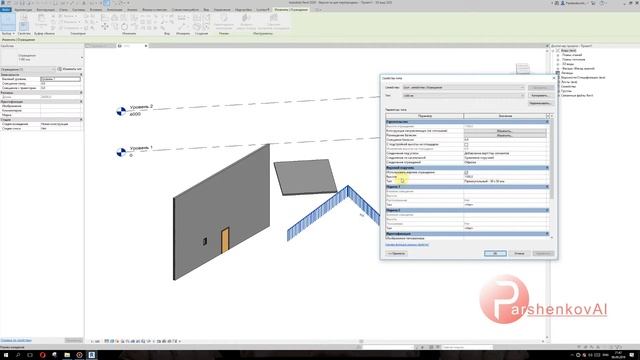Screen dimensions: 640x360
Task: Click the Paste clipboard icon in ribbon
Action: (41, 20)
